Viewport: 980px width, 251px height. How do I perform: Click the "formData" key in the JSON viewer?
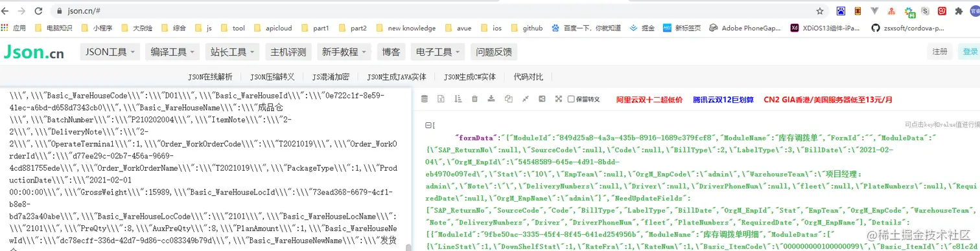coord(476,138)
